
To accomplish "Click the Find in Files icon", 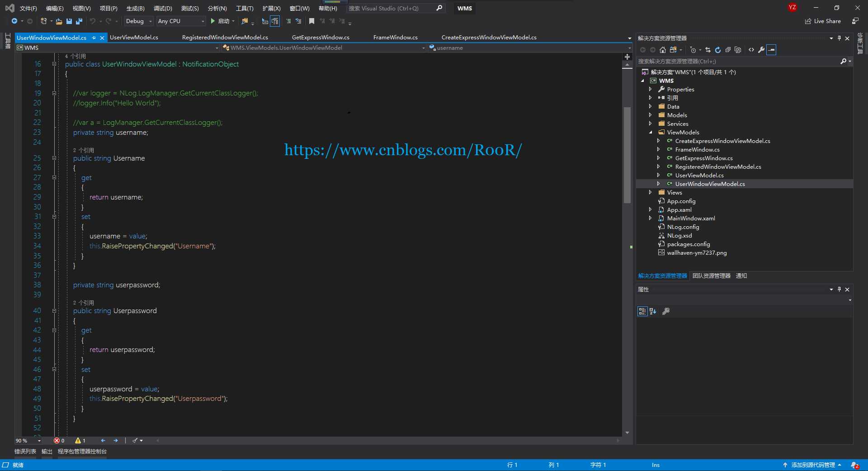I will (245, 21).
